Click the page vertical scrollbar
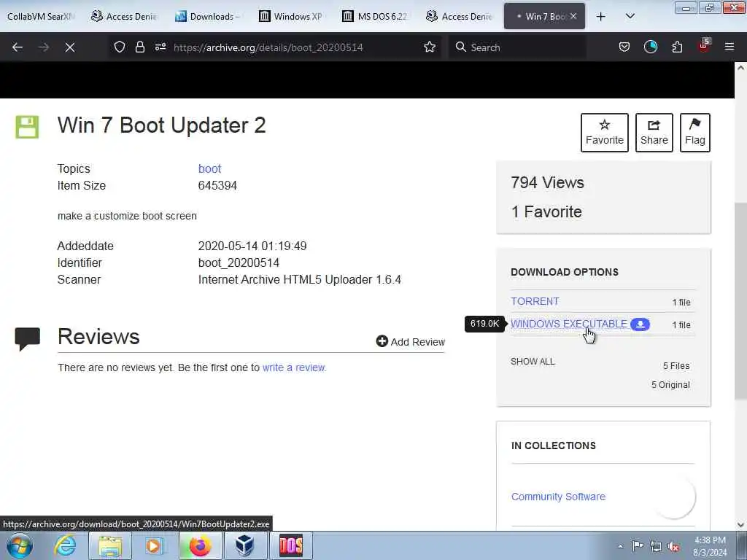747x560 pixels. point(740,300)
